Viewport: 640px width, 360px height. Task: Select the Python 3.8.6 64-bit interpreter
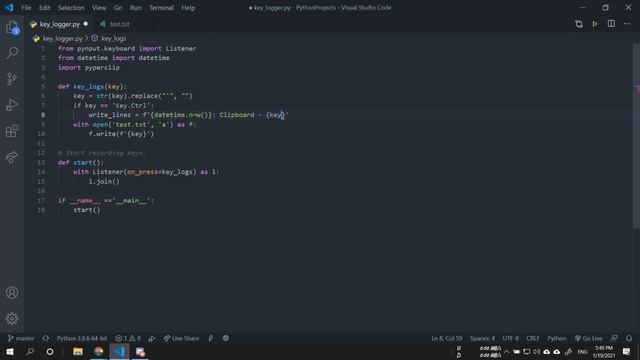(82, 338)
